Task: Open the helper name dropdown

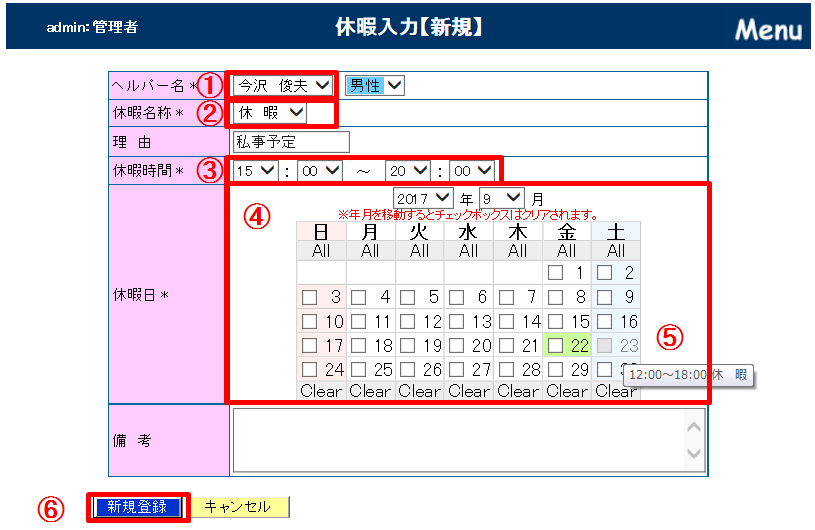Action: coord(284,85)
